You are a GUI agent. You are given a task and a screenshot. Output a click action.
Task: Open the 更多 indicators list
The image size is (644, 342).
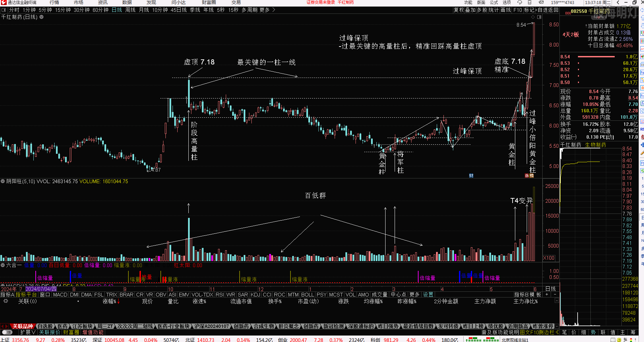[x=415, y=294]
